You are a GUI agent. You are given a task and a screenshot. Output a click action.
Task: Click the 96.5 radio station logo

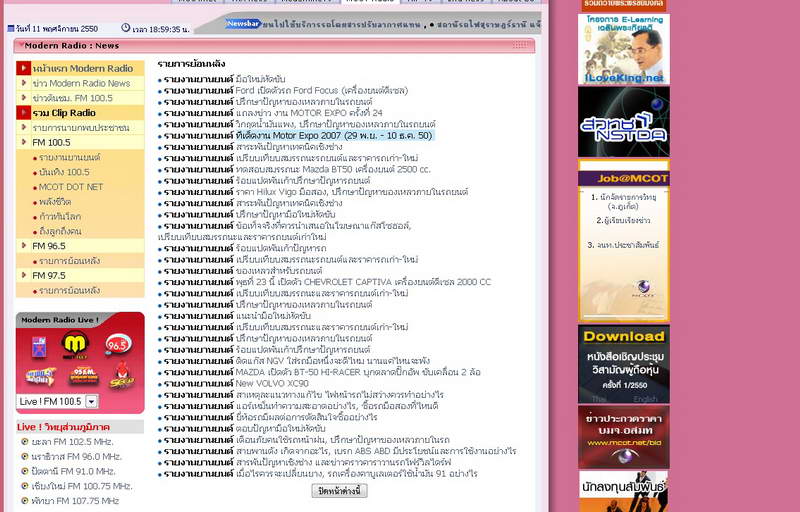[119, 345]
